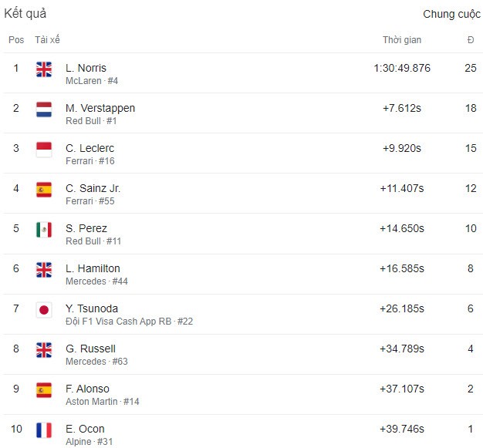The height and width of the screenshot is (448, 483).
Task: Click the French flag beside E. Ocon
Action: [44, 430]
